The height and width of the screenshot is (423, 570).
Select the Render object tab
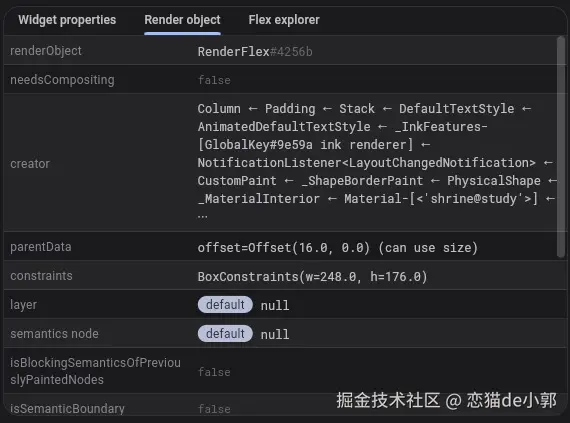pos(182,20)
